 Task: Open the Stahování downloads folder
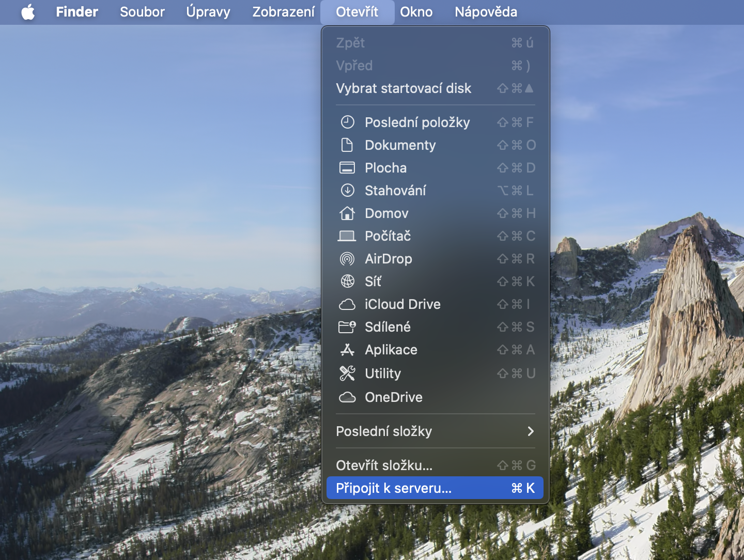tap(396, 191)
